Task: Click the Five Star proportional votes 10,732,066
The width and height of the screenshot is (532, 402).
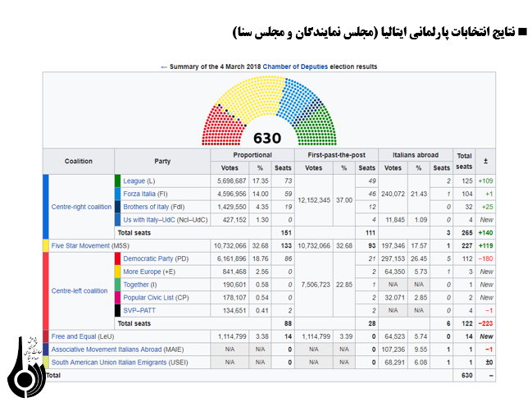Action: click(x=230, y=245)
